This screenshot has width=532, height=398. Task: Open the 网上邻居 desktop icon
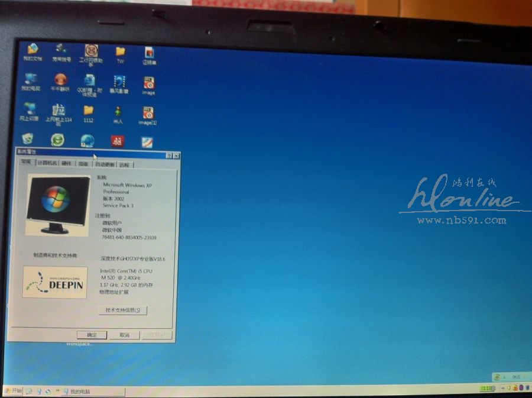pyautogui.click(x=29, y=112)
